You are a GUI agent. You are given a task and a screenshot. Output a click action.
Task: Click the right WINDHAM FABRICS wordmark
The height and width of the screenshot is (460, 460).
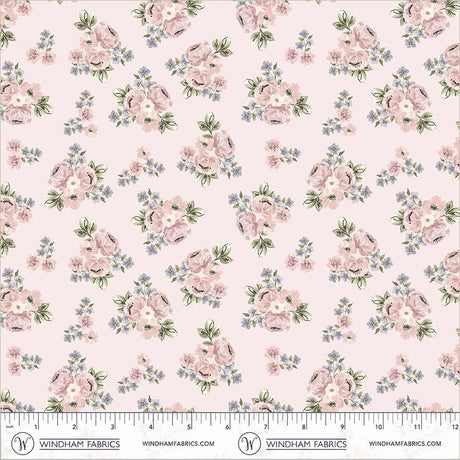[306, 444]
